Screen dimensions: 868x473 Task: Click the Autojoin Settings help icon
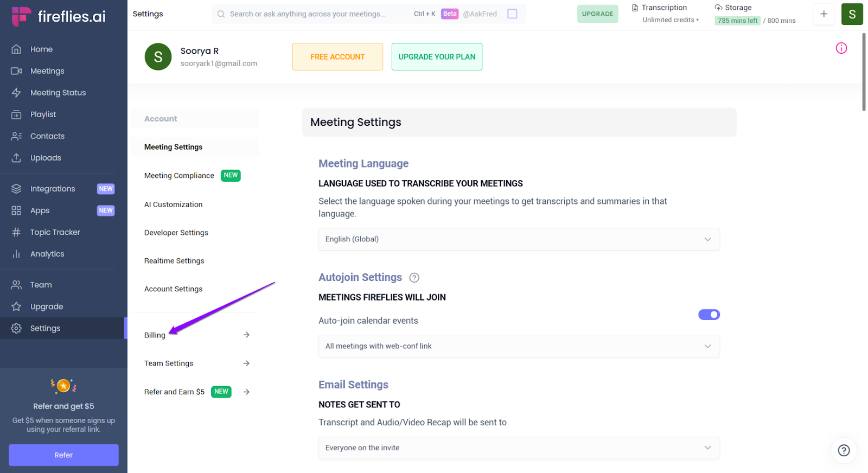pyautogui.click(x=414, y=278)
